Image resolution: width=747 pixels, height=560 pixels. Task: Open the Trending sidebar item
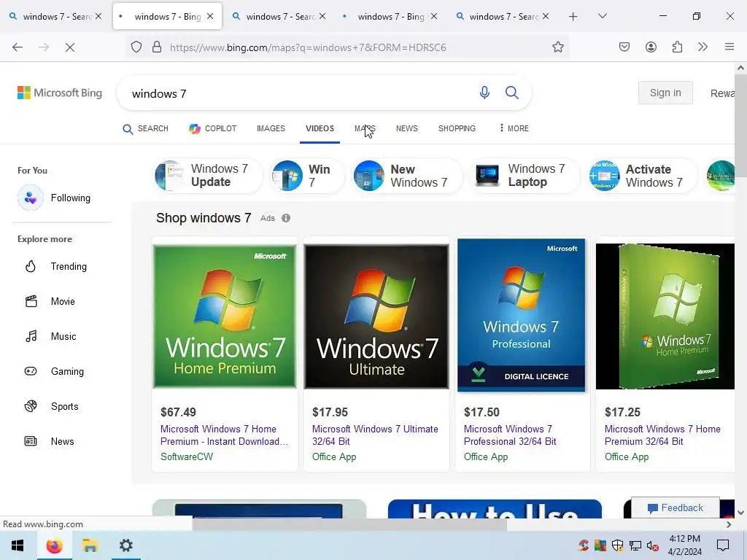pos(56,267)
